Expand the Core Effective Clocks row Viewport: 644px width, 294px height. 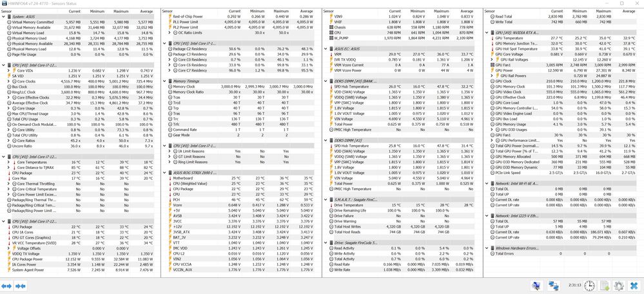coord(9,97)
